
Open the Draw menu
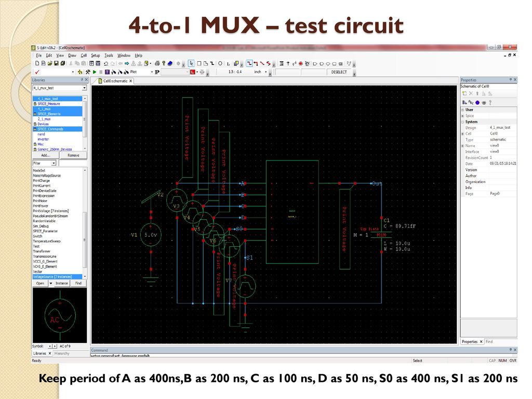tap(72, 55)
